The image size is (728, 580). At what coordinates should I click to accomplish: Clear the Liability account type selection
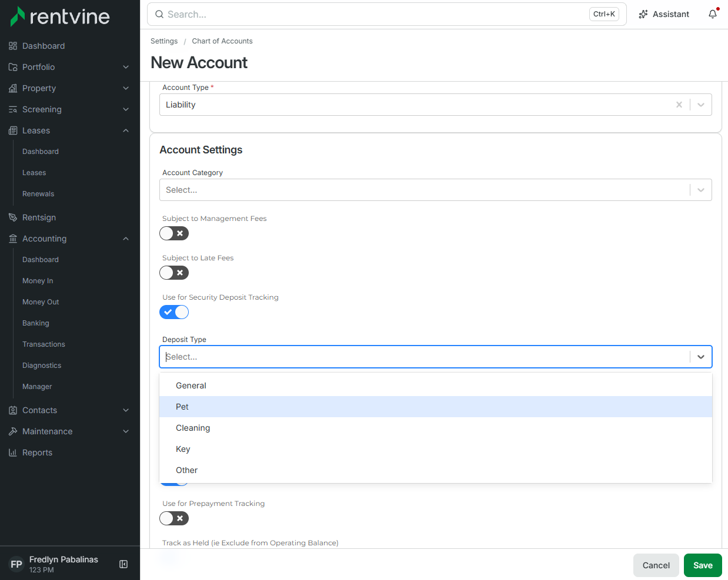[x=679, y=105]
